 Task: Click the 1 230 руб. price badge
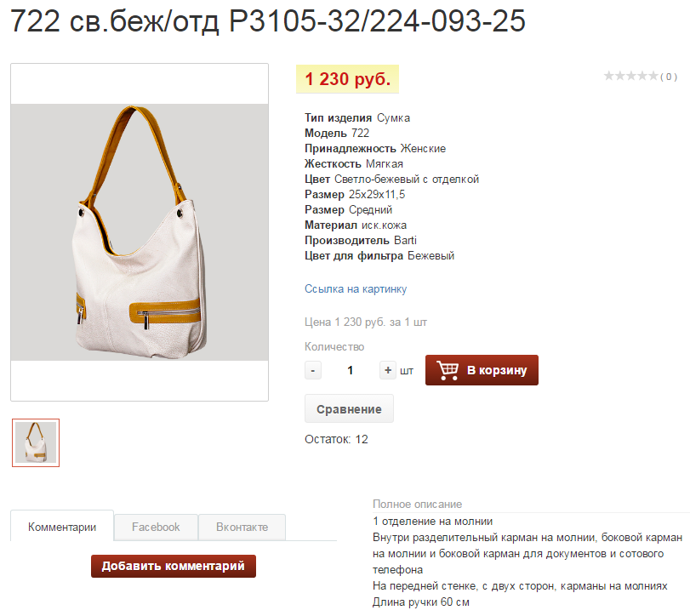348,79
